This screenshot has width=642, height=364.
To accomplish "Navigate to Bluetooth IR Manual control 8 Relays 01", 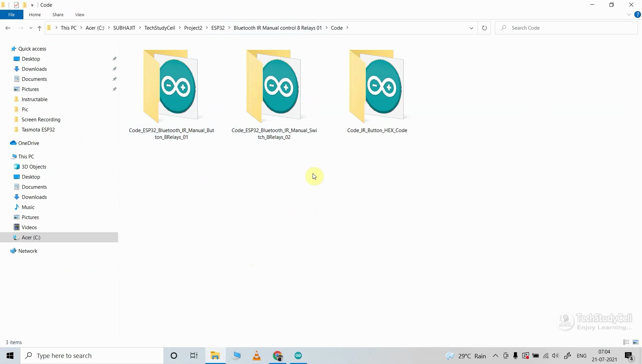I will coord(278,28).
